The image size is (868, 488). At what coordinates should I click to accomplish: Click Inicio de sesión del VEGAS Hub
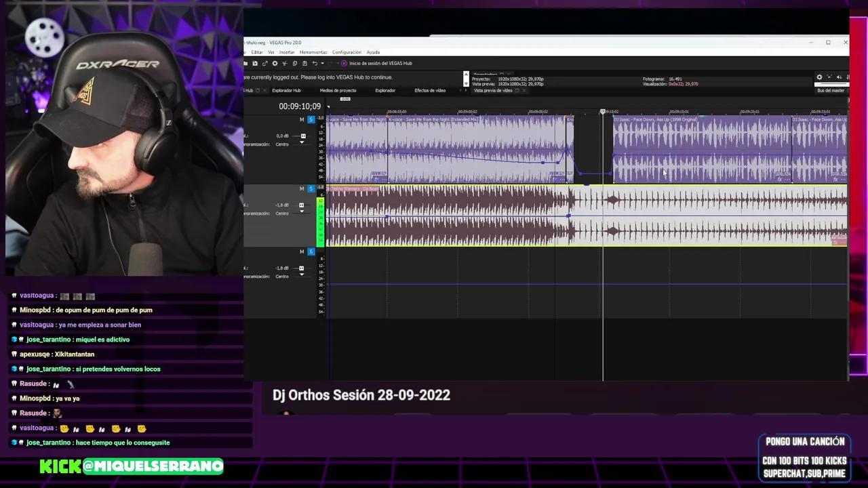(380, 63)
